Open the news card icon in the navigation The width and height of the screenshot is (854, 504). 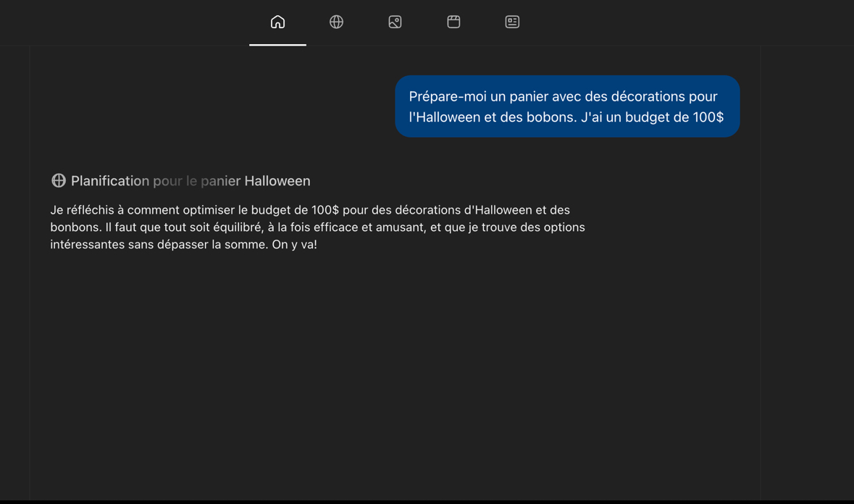click(512, 22)
